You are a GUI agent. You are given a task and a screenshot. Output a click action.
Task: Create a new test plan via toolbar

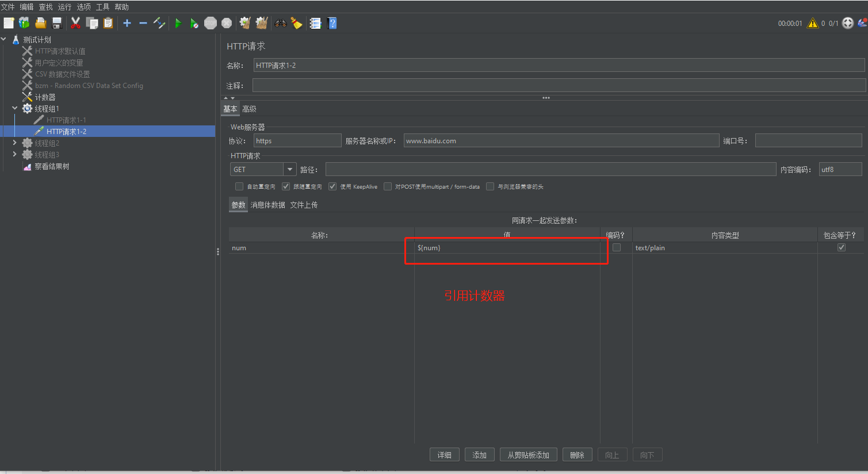(x=9, y=23)
